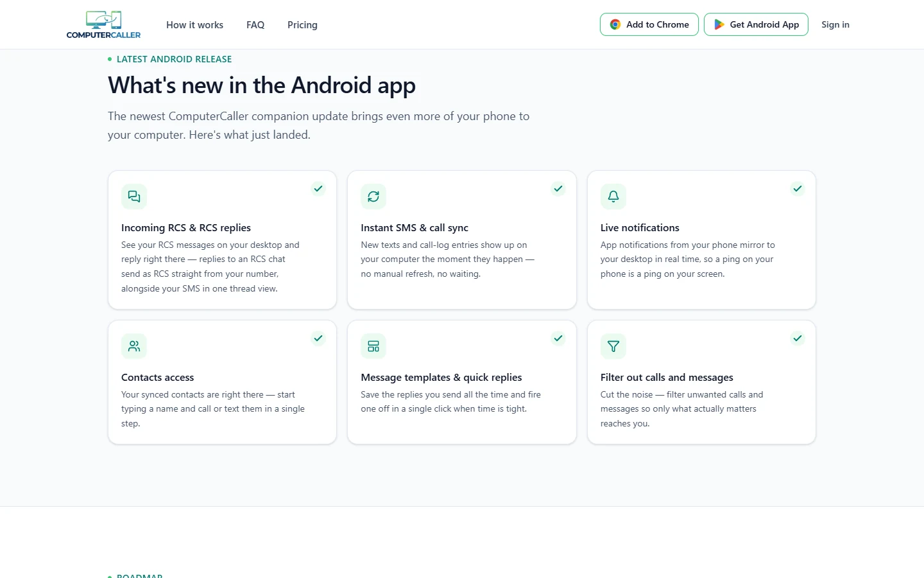Click the checkmark on Instant SMS card
Image resolution: width=924 pixels, height=578 pixels.
[558, 189]
